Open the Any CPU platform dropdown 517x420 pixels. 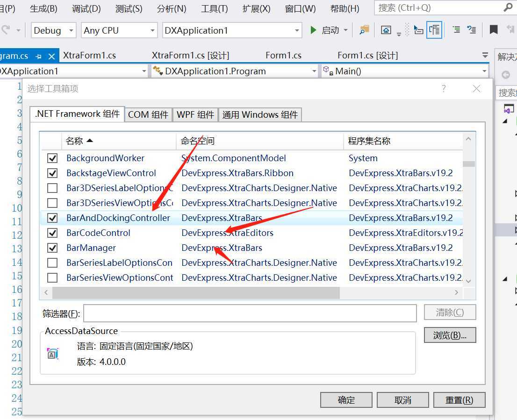[119, 30]
